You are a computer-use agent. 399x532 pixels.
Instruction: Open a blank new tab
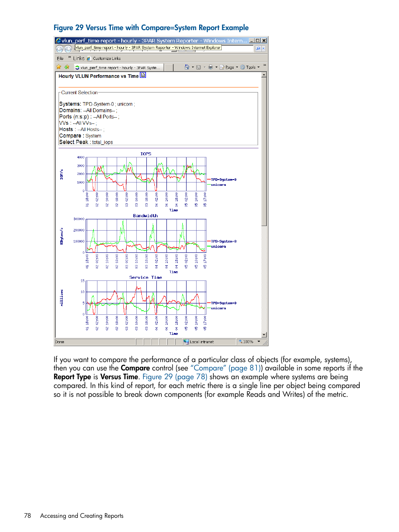point(169,67)
